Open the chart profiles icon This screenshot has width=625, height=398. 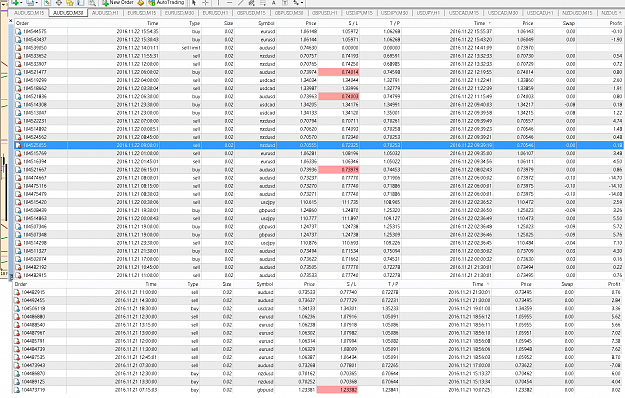(30, 2)
